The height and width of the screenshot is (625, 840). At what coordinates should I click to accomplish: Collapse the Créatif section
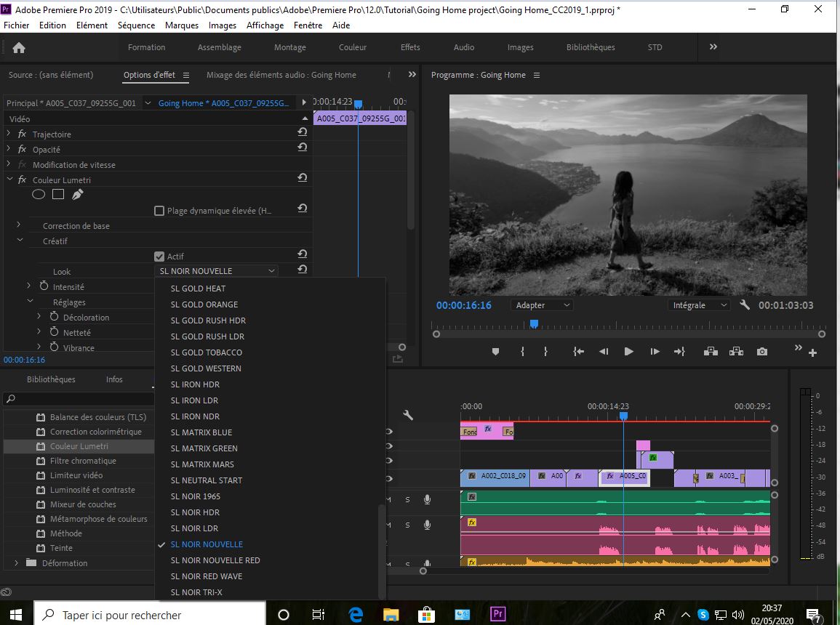pos(20,241)
